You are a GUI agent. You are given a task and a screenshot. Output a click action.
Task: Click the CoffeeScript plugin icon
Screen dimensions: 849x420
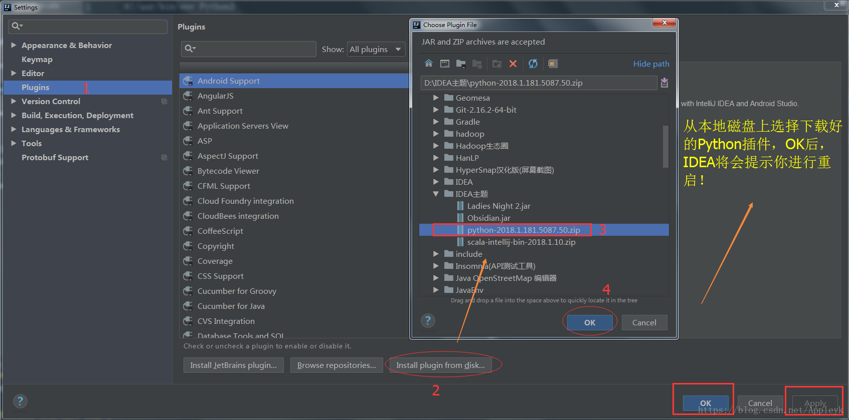point(188,231)
